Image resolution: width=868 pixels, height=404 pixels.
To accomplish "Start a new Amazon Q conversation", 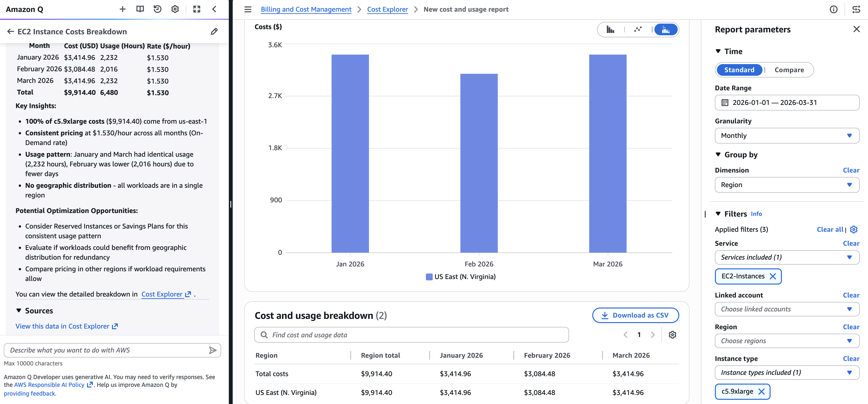I will [x=122, y=9].
